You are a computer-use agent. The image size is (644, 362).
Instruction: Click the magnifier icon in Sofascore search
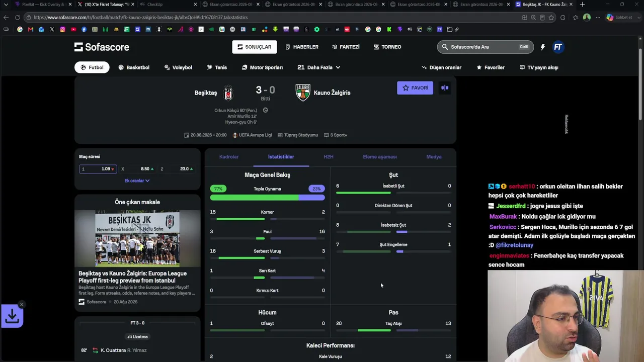pos(445,47)
